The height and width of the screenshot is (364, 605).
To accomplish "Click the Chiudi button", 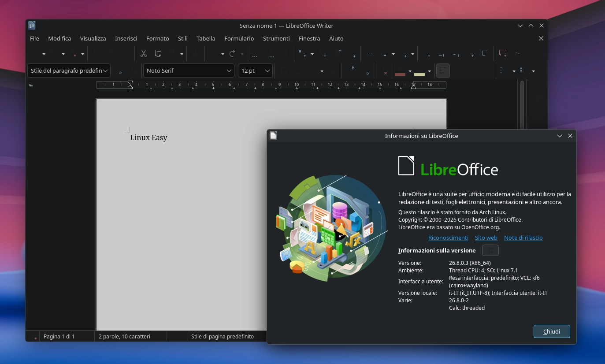I will 552,331.
